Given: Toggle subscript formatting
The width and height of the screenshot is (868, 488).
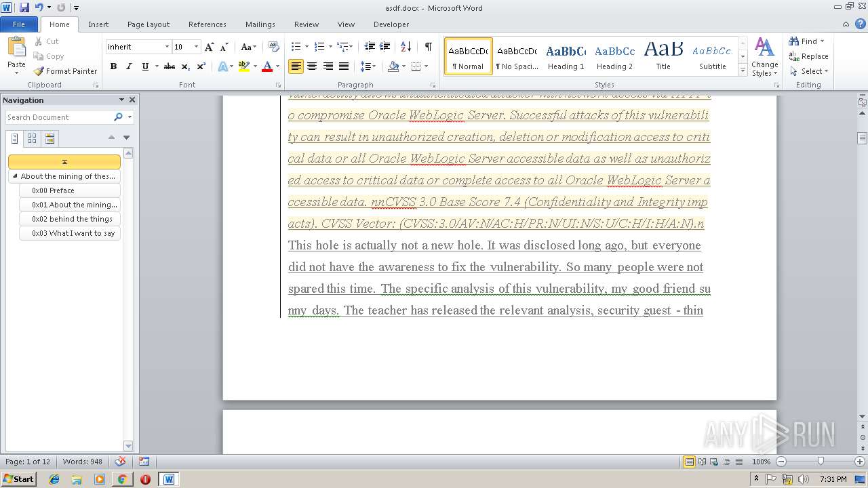Looking at the screenshot, I should click(186, 66).
